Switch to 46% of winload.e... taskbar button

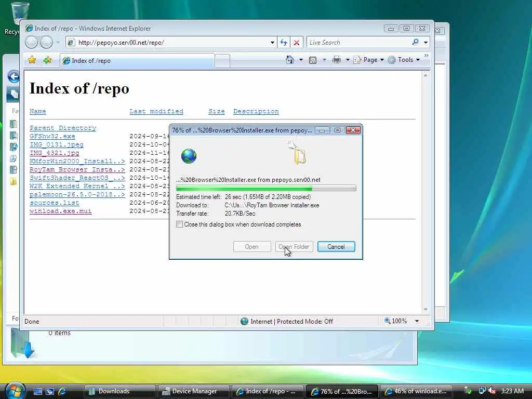coord(416,391)
